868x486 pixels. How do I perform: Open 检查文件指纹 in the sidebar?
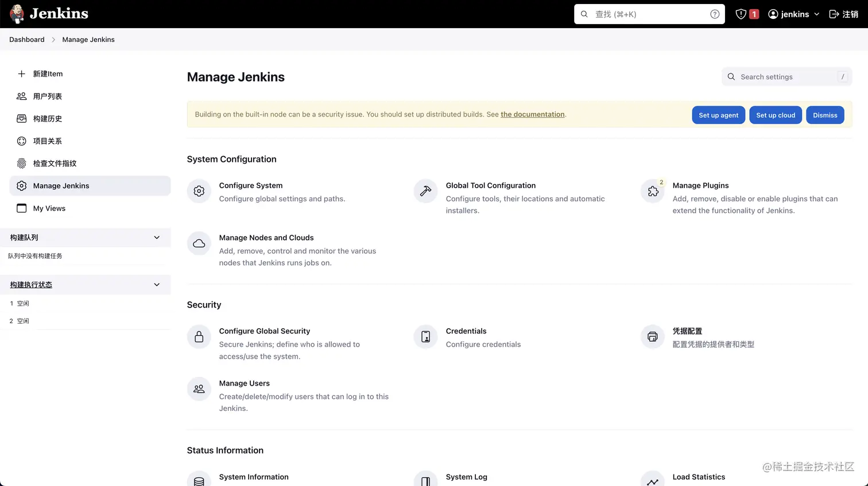(90, 164)
